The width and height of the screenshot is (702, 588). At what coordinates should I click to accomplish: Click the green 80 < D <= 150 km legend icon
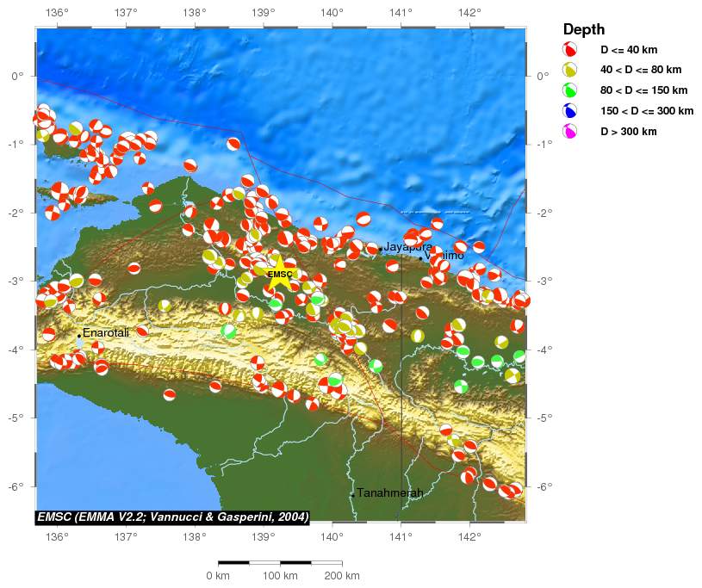pos(570,90)
